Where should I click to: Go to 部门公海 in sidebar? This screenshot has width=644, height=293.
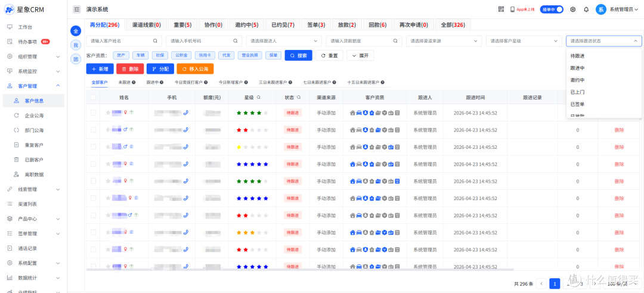34,130
